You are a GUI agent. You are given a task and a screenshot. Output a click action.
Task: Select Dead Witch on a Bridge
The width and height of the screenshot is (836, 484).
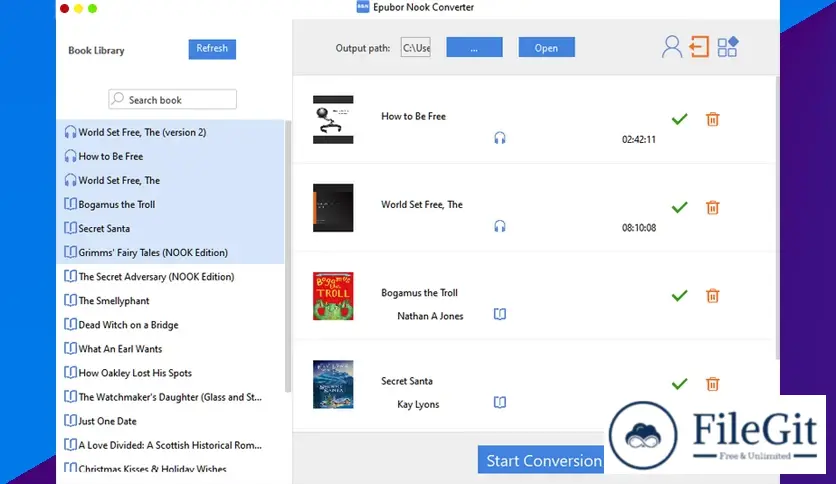click(x=170, y=325)
